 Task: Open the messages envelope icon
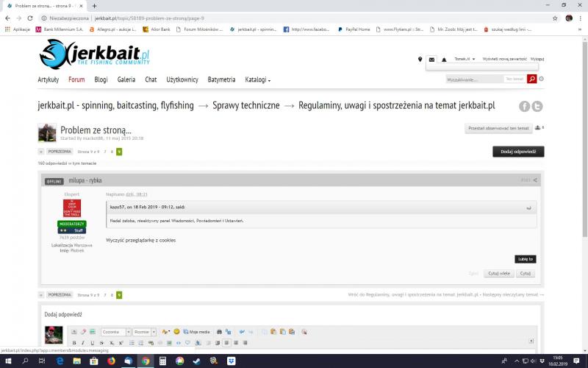coord(431,59)
